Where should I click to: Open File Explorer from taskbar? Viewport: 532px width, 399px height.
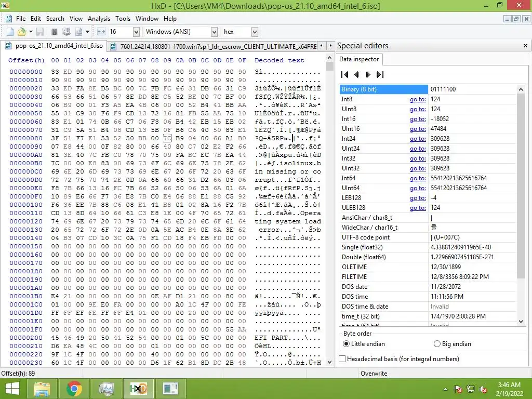point(42,389)
